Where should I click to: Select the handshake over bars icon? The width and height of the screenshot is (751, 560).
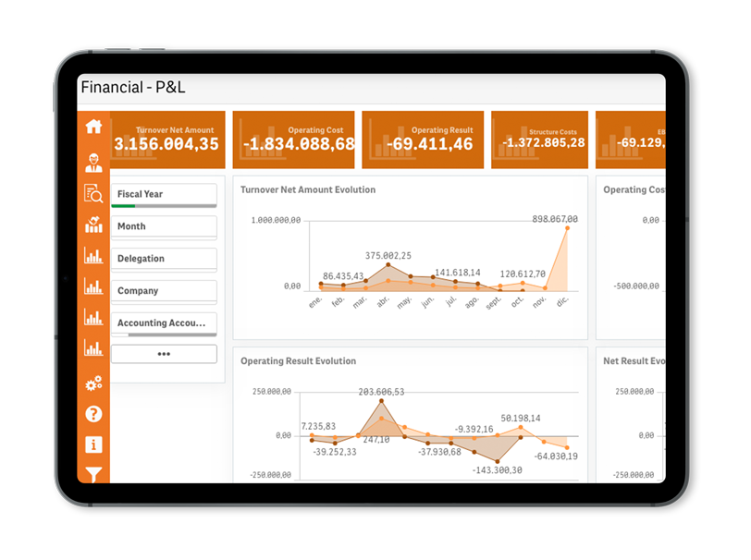[x=93, y=224]
